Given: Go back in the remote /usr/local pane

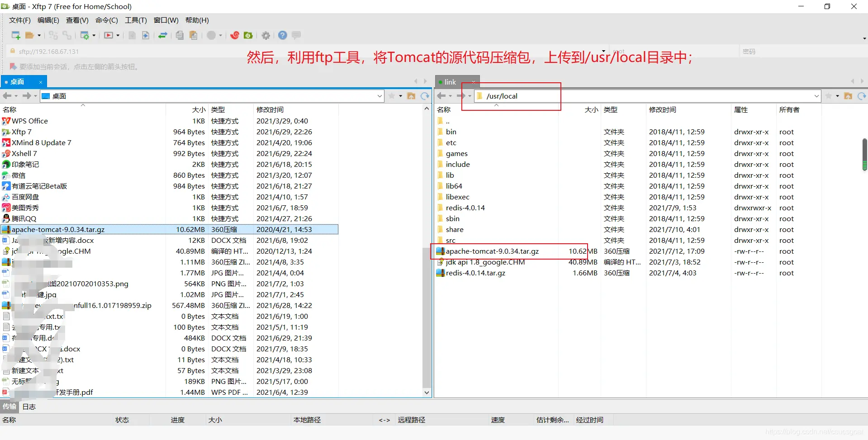Looking at the screenshot, I should click(x=441, y=96).
